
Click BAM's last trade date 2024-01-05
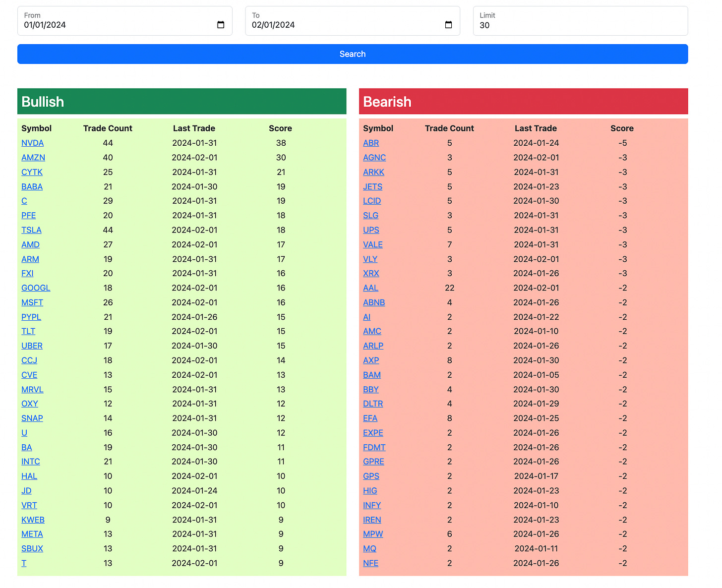[x=536, y=375]
